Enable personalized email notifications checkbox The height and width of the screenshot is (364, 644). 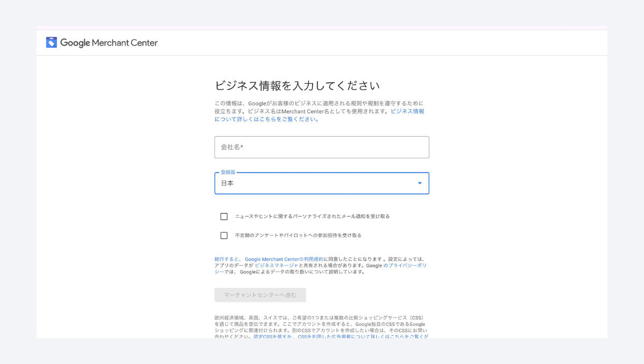pos(224,217)
